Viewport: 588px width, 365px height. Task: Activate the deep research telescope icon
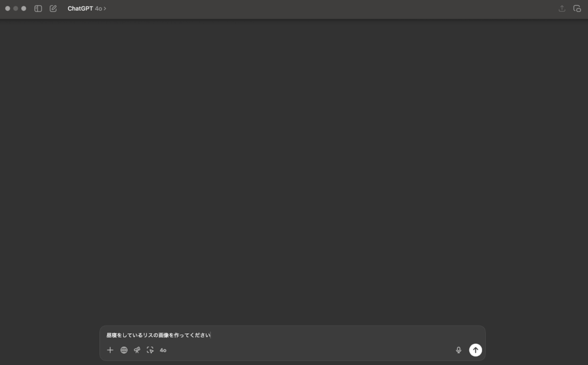click(137, 350)
